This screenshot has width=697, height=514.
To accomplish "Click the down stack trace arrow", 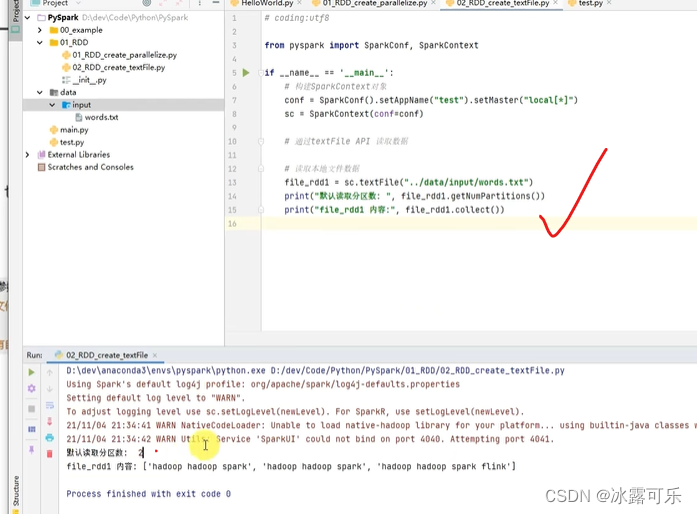I will pos(49,389).
